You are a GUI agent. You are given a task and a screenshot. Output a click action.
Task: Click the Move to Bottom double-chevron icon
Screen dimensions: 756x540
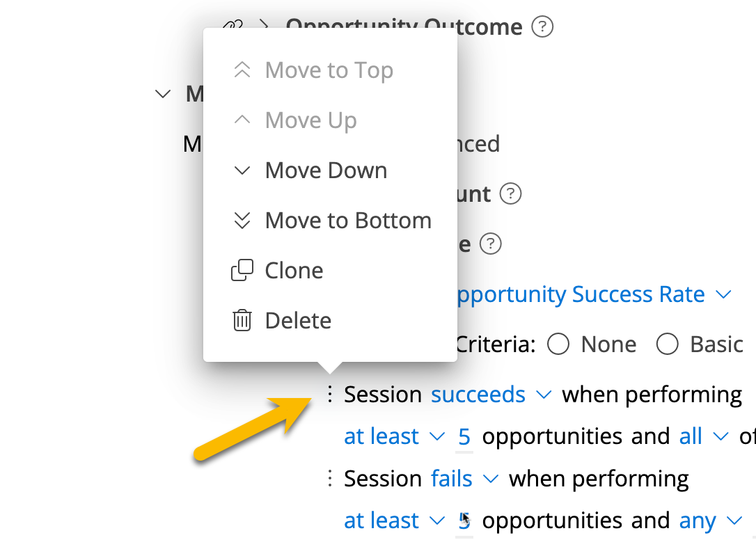tap(242, 221)
